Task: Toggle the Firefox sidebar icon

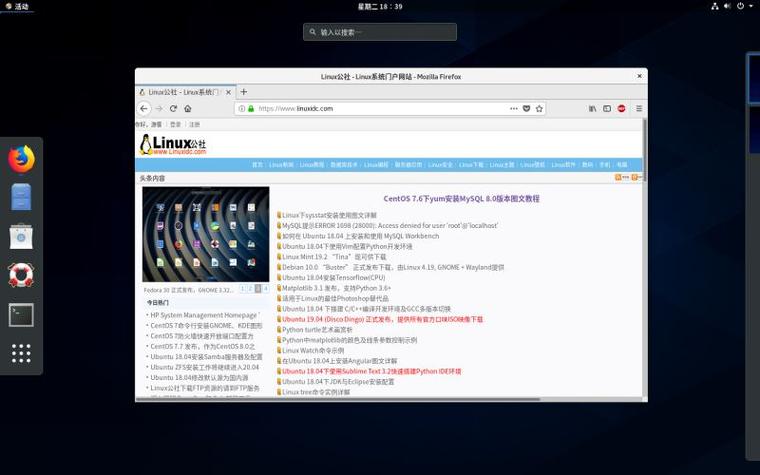Action: point(607,109)
